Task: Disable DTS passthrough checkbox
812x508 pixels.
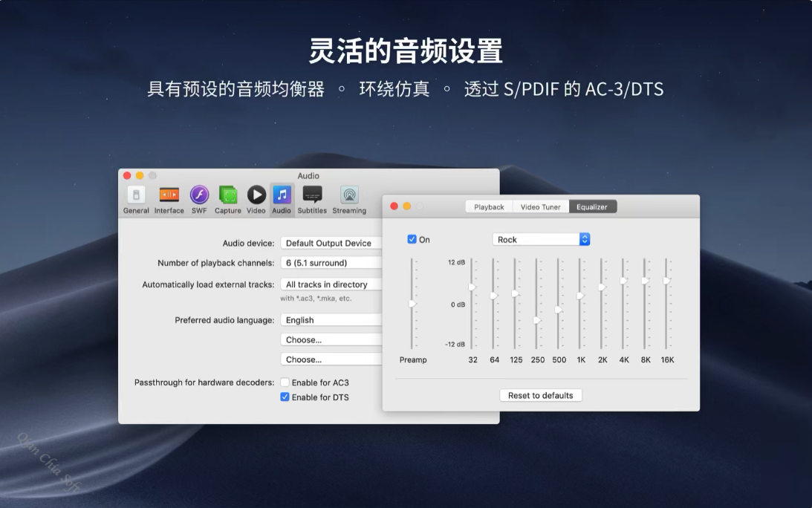Action: [x=285, y=397]
